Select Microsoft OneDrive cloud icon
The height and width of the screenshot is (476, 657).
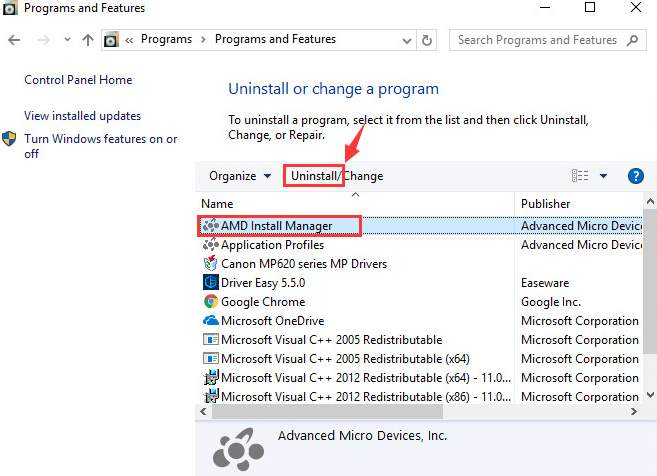[x=211, y=321]
